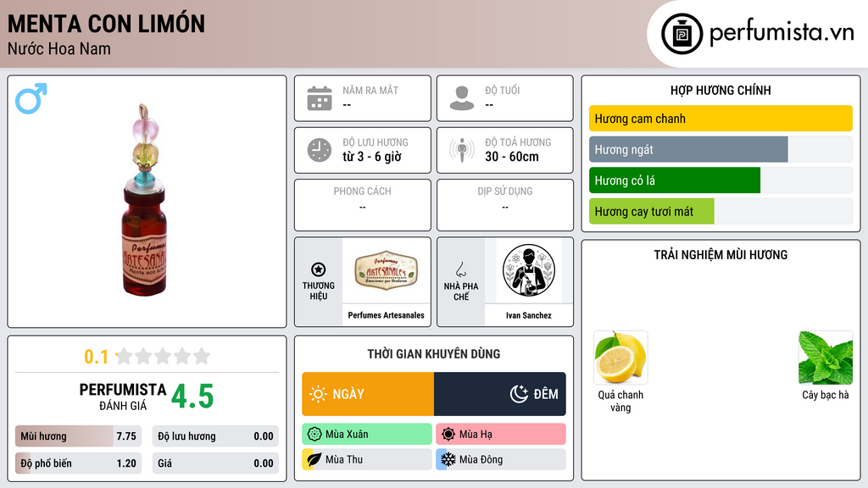Click the moon icon in the Đêm bar

click(519, 394)
